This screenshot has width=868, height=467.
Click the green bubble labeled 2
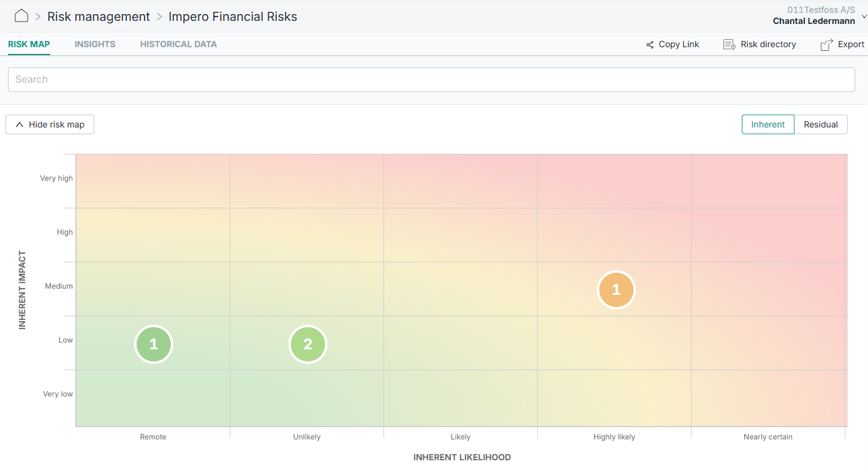click(308, 344)
